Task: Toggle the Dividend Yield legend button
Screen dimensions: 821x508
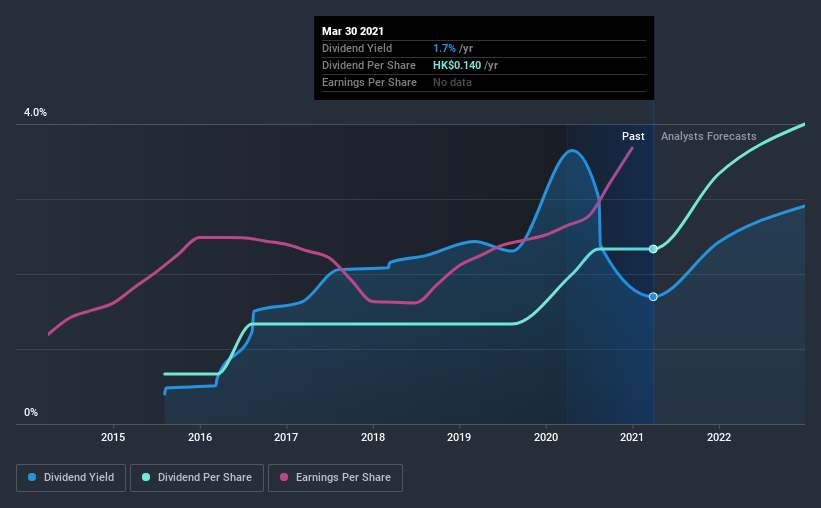Action: point(71,478)
